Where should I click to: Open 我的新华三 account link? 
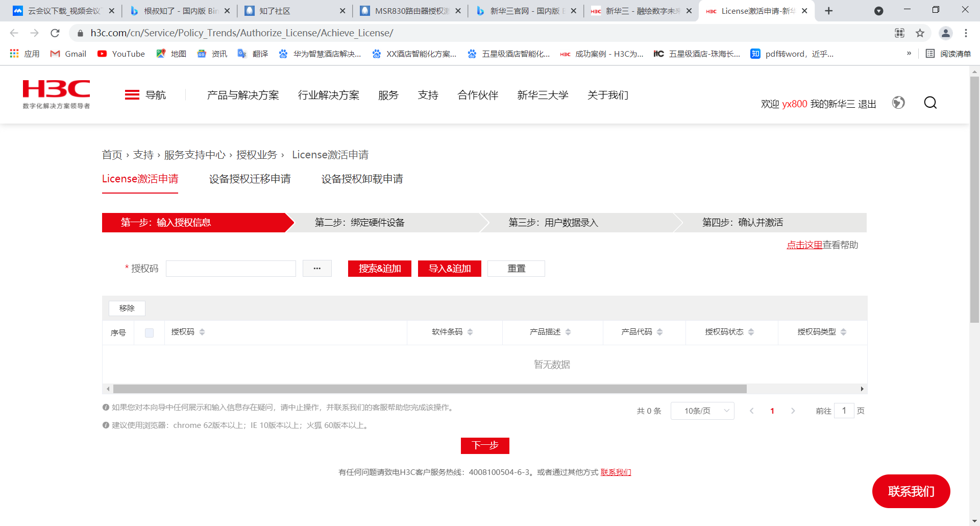coord(832,104)
